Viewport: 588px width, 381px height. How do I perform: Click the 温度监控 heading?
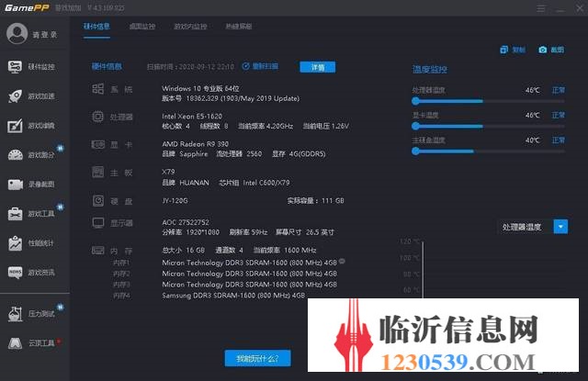point(430,69)
